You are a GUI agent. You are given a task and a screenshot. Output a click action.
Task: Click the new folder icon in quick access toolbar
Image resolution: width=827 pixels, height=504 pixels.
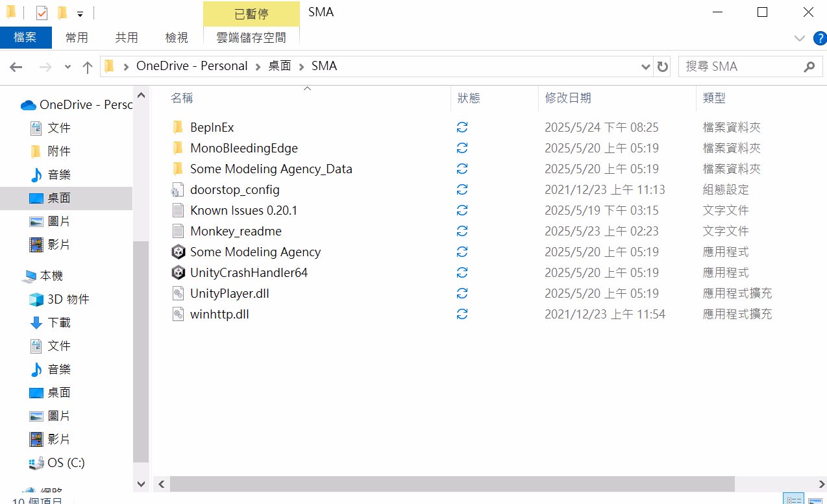(62, 12)
